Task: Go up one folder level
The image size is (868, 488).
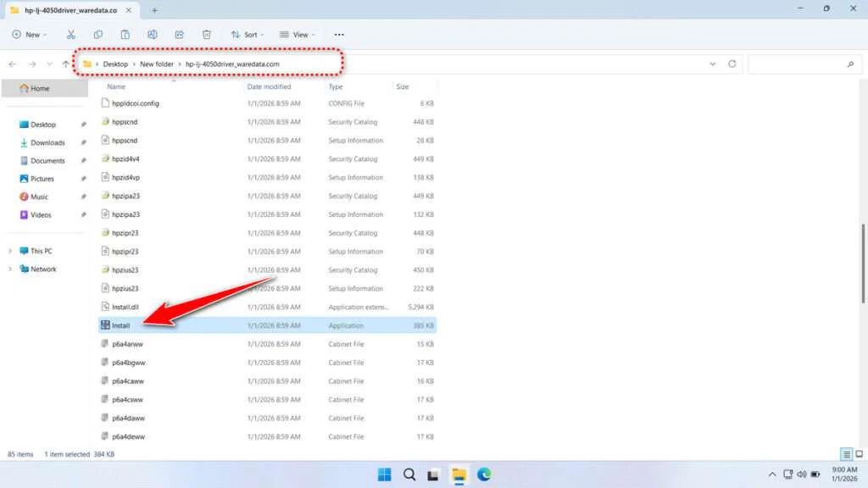Action: 65,64
